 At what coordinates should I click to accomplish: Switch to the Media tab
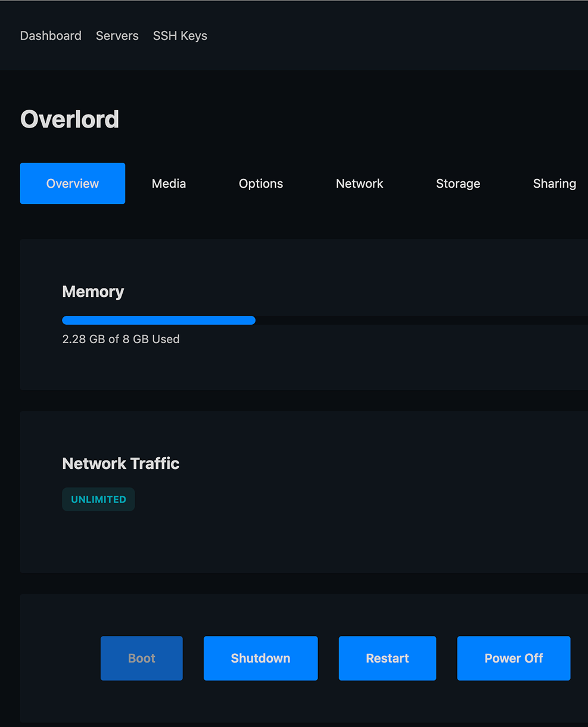tap(169, 184)
